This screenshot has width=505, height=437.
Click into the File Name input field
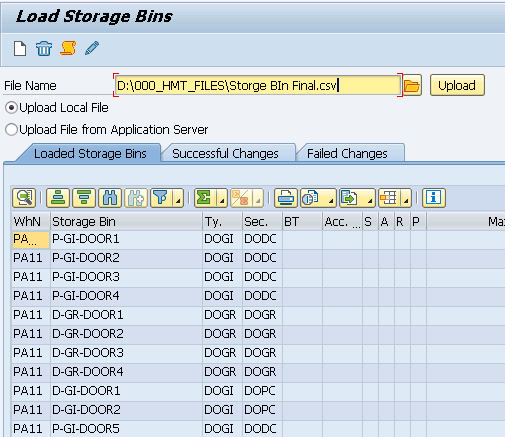click(x=257, y=85)
